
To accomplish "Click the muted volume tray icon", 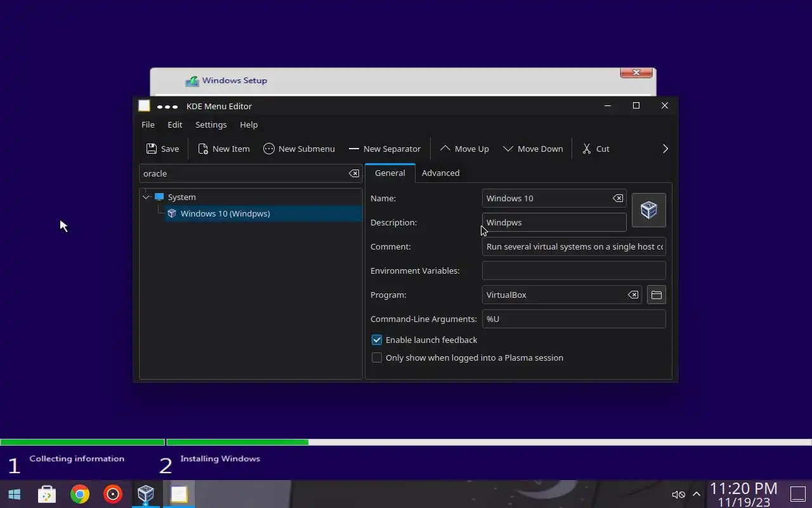I will coord(678,495).
